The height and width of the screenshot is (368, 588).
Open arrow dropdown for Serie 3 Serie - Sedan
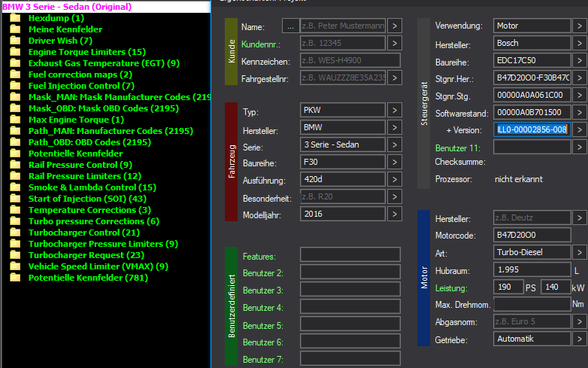pos(395,144)
